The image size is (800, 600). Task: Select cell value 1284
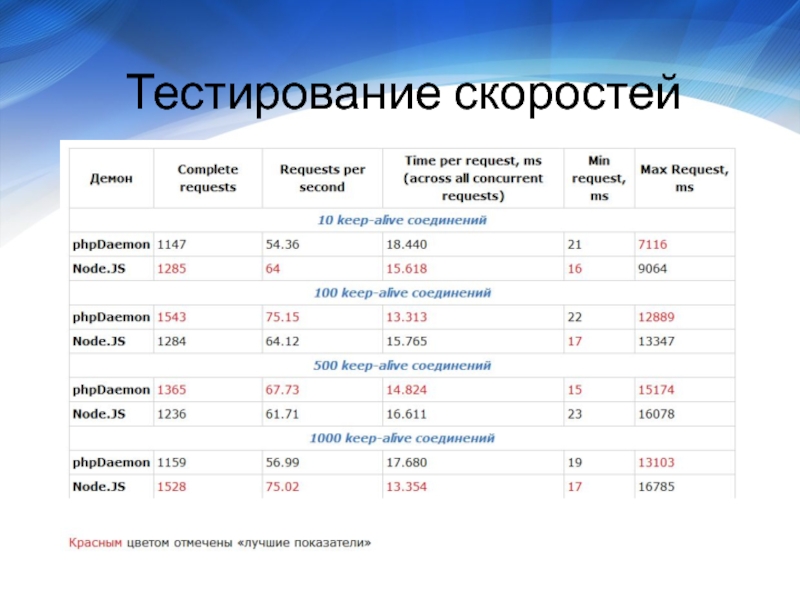click(171, 341)
